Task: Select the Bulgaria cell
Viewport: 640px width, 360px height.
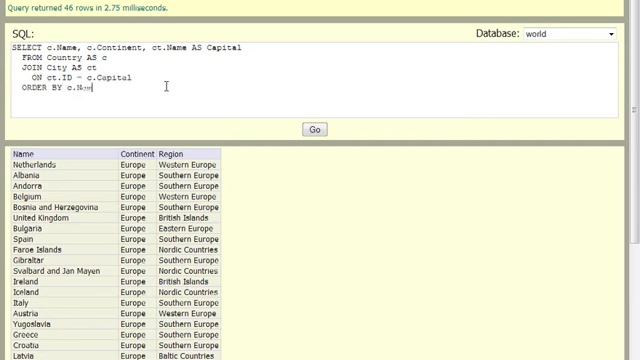Action: [x=65, y=229]
